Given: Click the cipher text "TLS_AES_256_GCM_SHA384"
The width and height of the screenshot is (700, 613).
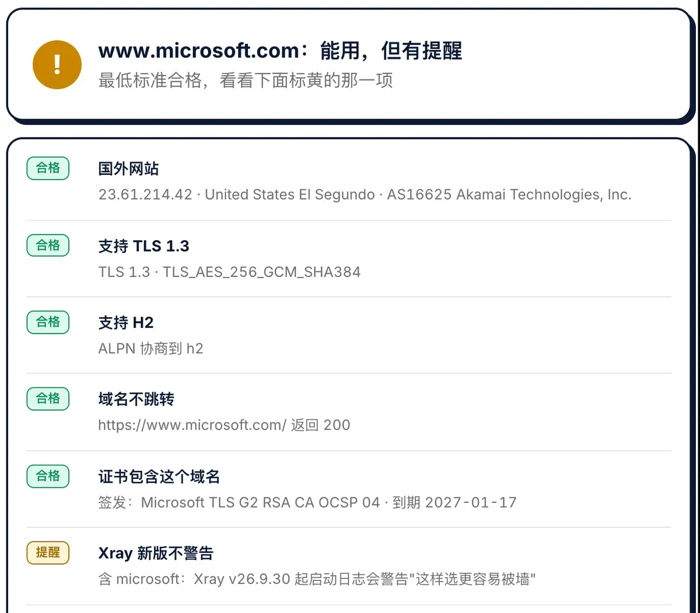Looking at the screenshot, I should coord(262,272).
